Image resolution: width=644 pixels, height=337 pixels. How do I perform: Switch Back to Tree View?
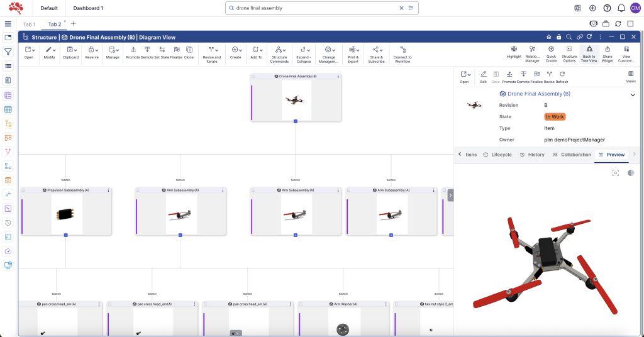pyautogui.click(x=589, y=49)
